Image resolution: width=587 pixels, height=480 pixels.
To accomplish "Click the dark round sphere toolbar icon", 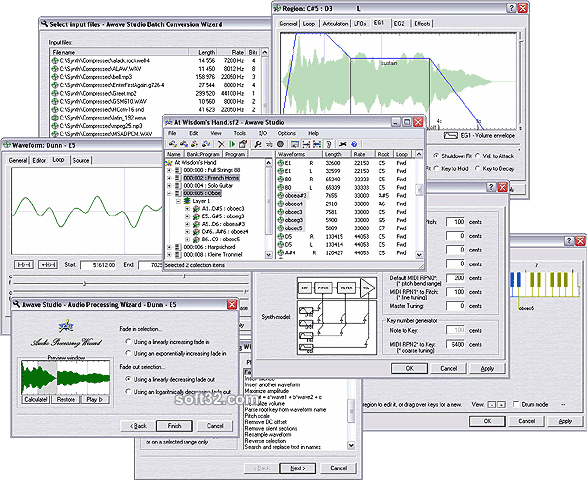I will (x=280, y=144).
